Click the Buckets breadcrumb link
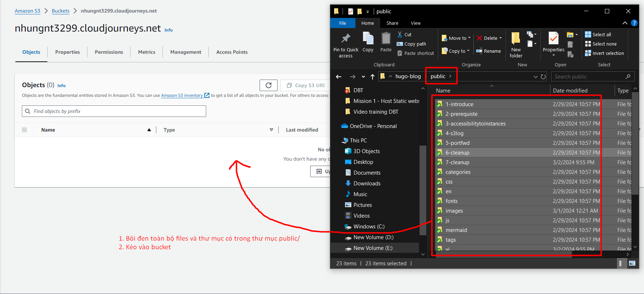This screenshot has width=644, height=294. click(61, 11)
